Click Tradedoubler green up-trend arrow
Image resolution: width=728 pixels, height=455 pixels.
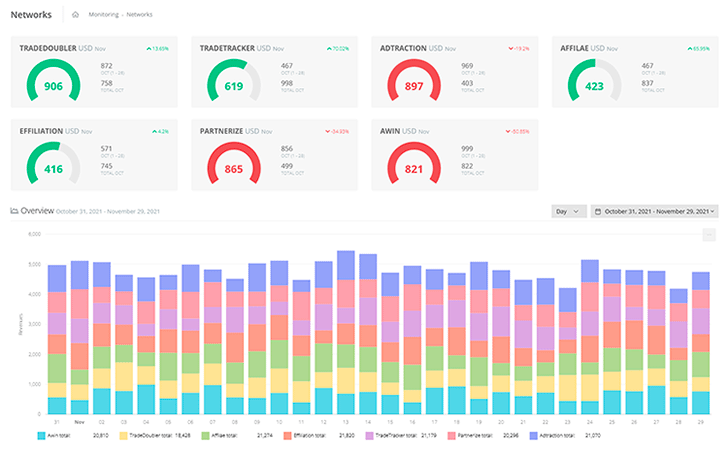click(x=149, y=49)
